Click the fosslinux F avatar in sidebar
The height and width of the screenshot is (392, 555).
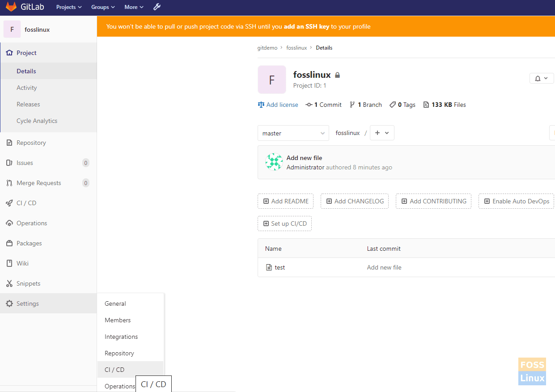point(12,30)
